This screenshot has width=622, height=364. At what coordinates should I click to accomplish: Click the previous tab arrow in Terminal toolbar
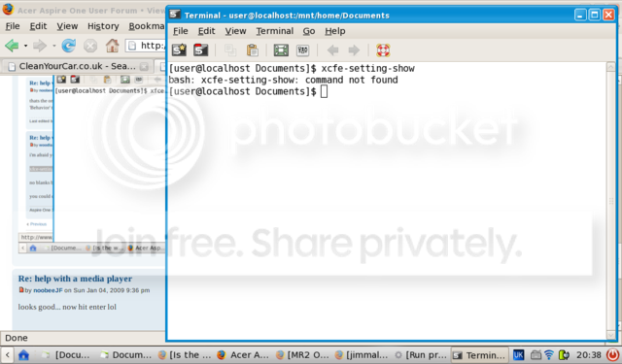[332, 50]
